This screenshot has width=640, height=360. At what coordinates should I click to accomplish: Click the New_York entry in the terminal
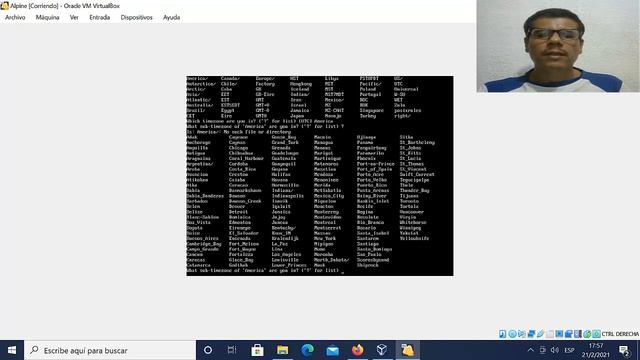click(325, 238)
